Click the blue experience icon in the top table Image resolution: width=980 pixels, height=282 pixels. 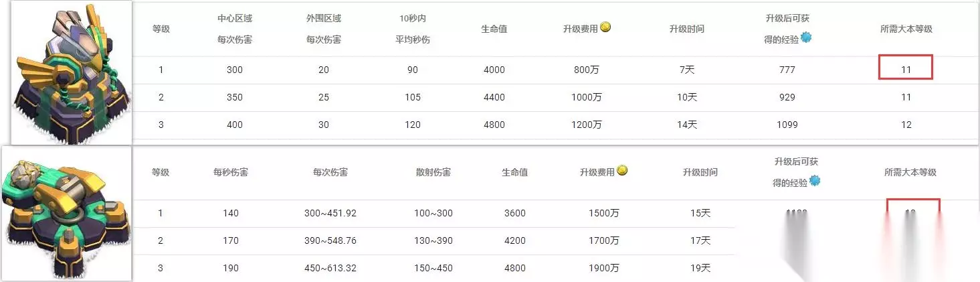click(x=806, y=38)
